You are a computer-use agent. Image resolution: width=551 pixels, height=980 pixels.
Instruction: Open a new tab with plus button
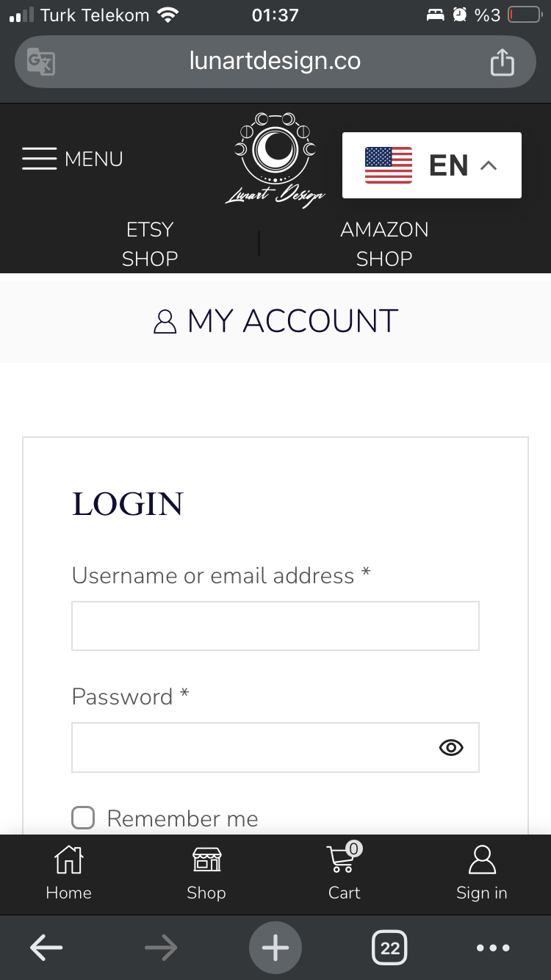click(275, 948)
